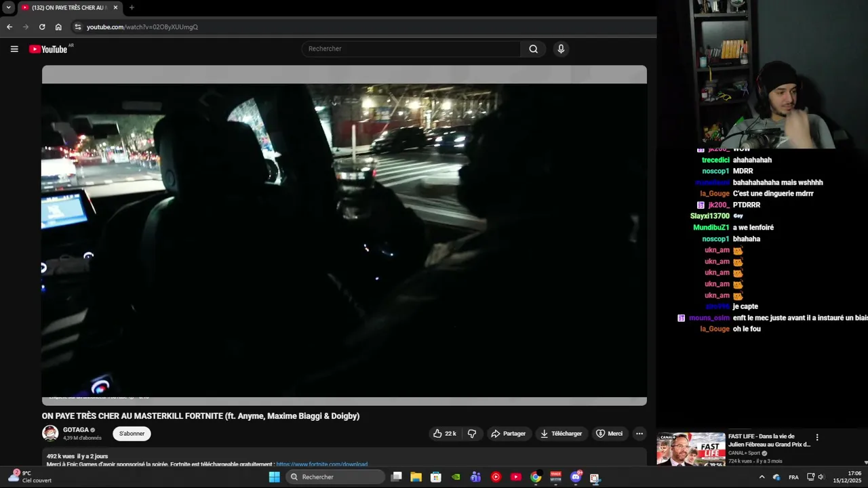Subscribe with the S'abonner button

[132, 434]
